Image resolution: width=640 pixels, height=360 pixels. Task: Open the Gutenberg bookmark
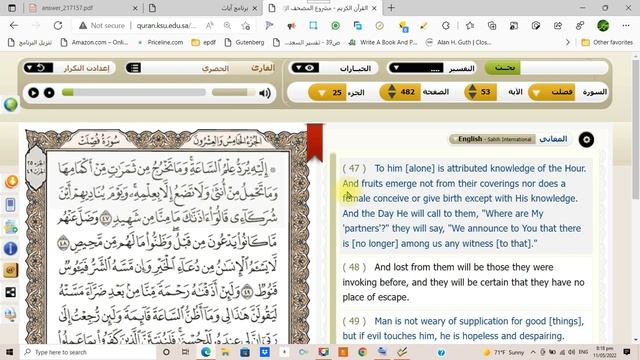(244, 42)
